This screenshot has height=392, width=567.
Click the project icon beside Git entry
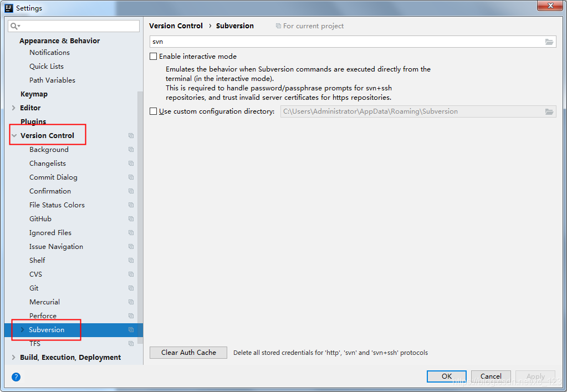coord(131,288)
